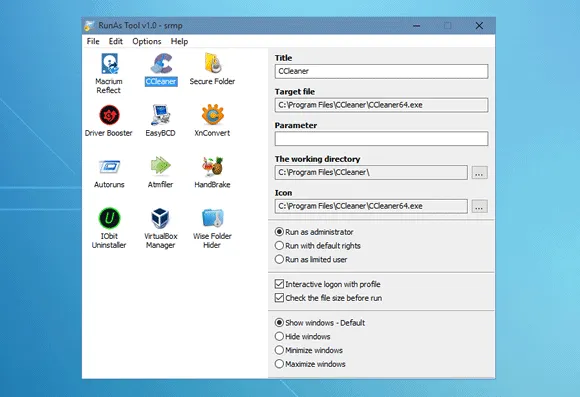580x397 pixels.
Task: Open the Options menu
Action: (146, 41)
